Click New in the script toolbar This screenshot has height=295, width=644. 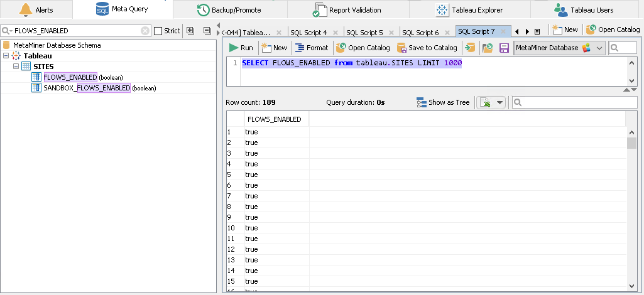click(x=274, y=48)
